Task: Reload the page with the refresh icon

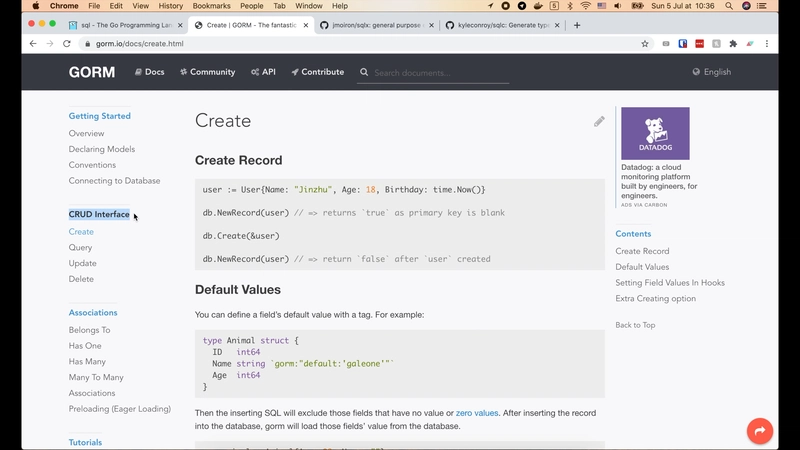Action: click(x=67, y=44)
